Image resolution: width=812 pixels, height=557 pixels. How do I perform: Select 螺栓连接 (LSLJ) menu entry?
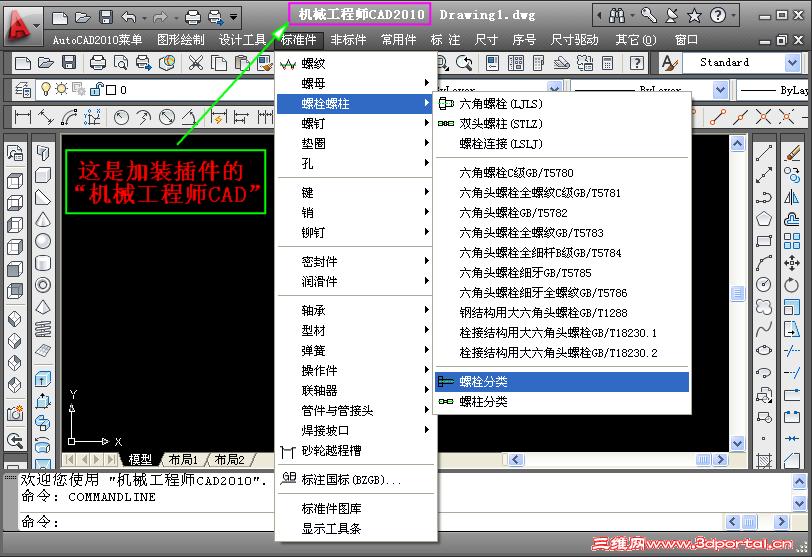tap(562, 144)
